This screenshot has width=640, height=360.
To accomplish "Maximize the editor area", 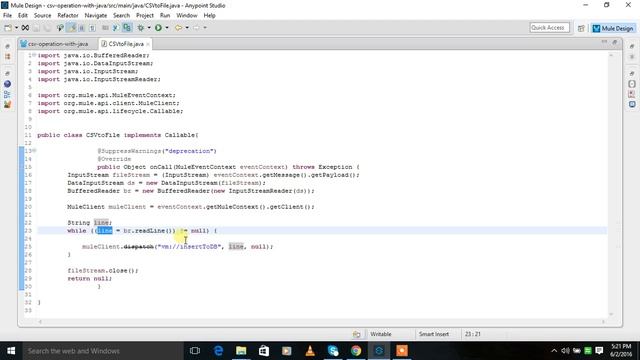I will coord(615,42).
